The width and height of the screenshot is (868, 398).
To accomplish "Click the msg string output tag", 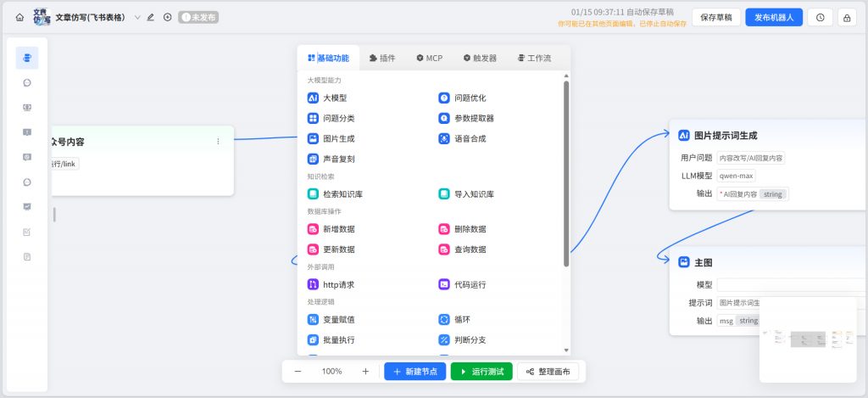I will 738,321.
